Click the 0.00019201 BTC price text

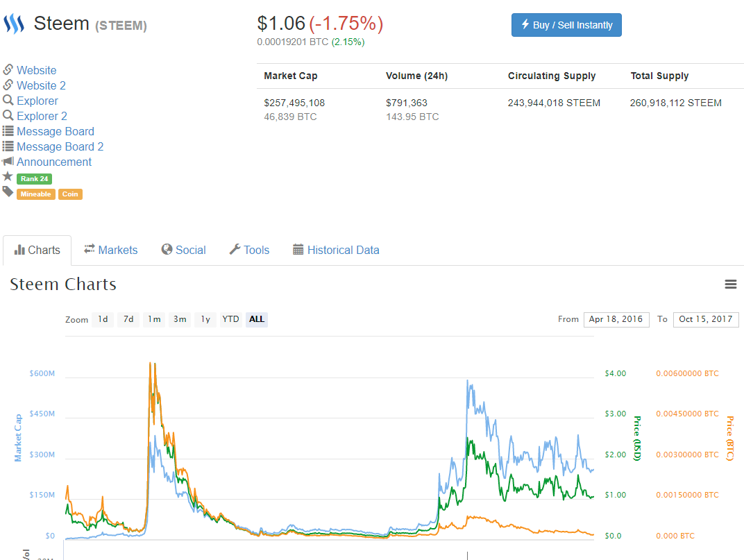293,42
